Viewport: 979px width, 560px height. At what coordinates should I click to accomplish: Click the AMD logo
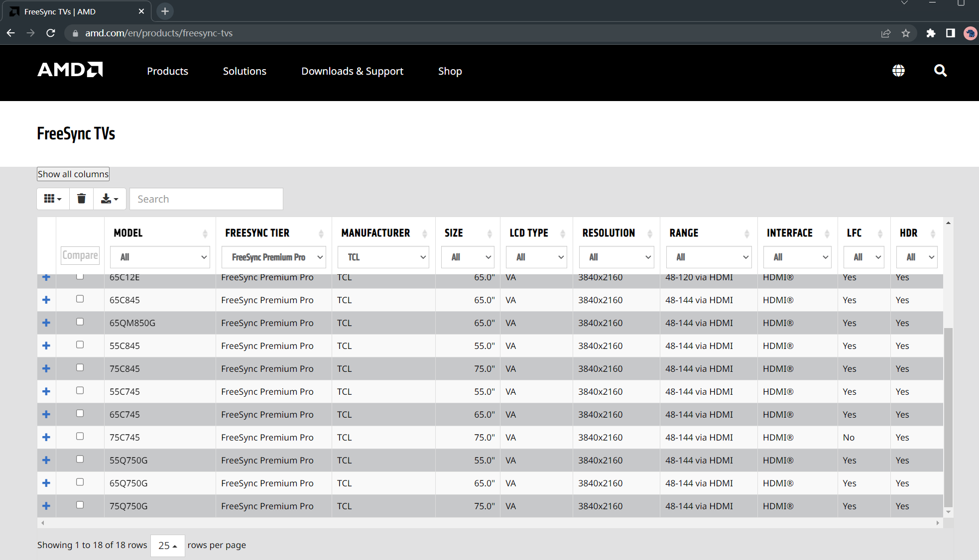tap(70, 70)
